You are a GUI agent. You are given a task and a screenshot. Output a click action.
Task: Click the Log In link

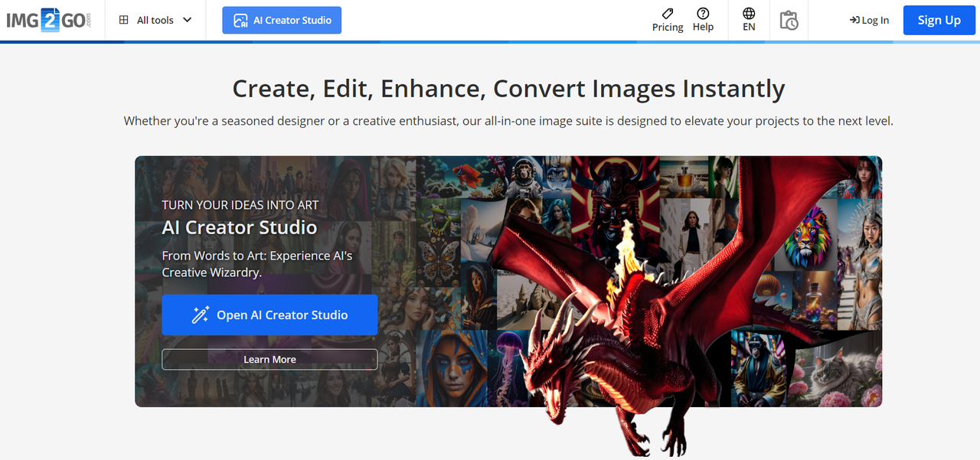click(x=869, y=20)
